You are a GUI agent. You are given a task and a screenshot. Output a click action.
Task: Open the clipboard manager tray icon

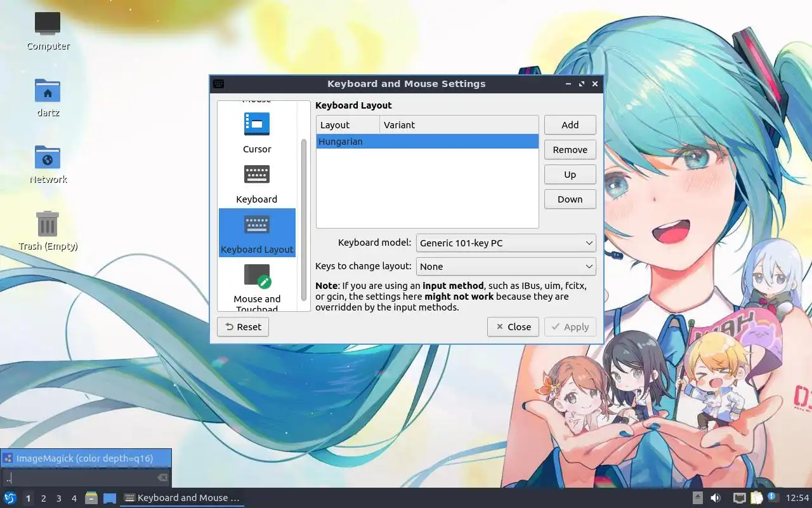pos(756,498)
